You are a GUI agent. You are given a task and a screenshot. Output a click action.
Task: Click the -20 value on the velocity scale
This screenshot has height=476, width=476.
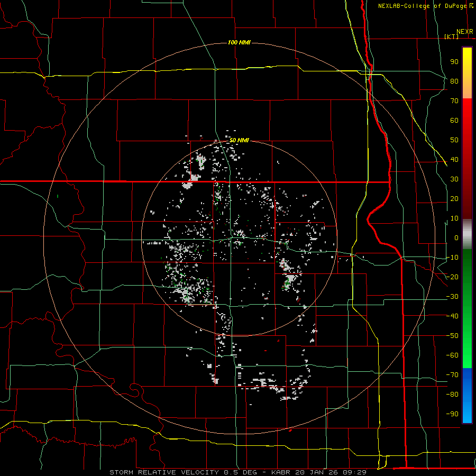pos(452,277)
